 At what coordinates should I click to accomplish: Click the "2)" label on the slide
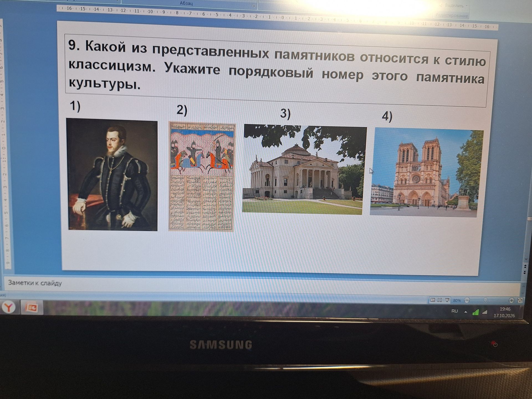(x=182, y=110)
